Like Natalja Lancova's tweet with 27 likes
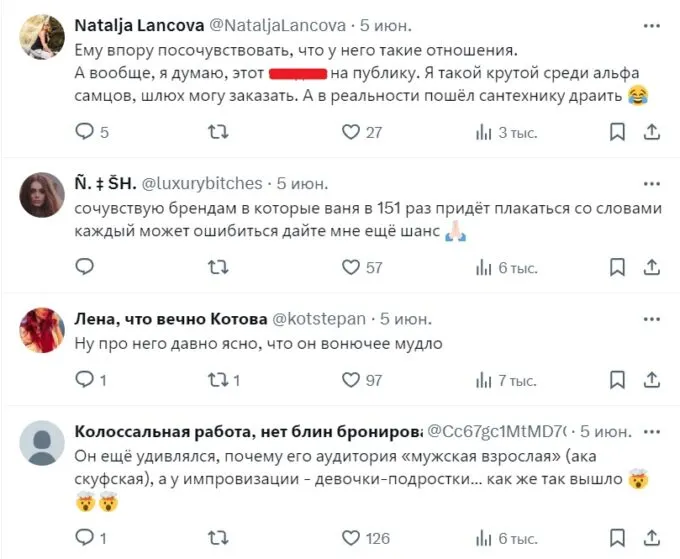This screenshot has width=680, height=559. click(x=351, y=132)
